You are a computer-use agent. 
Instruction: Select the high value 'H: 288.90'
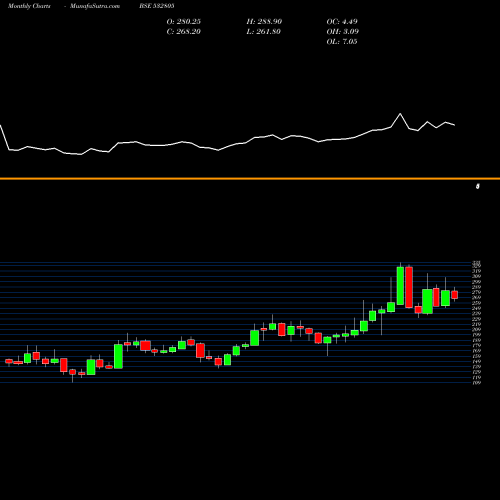(x=264, y=22)
